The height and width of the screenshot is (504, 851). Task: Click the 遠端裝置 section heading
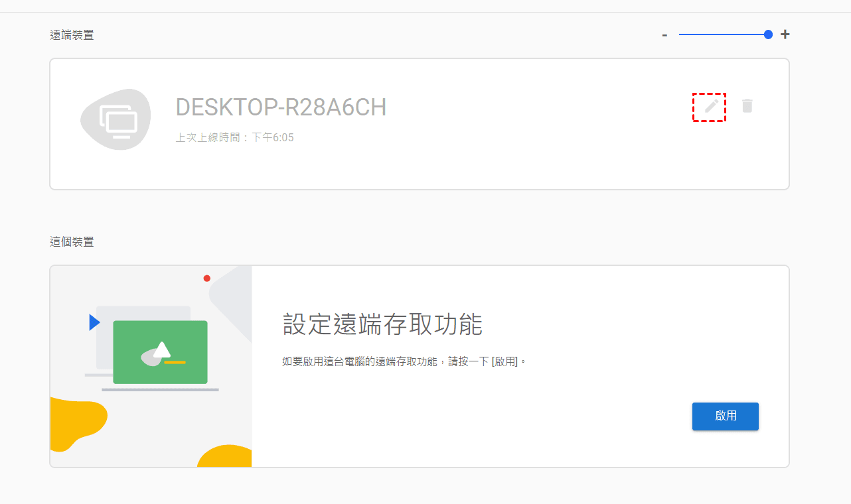click(x=72, y=35)
